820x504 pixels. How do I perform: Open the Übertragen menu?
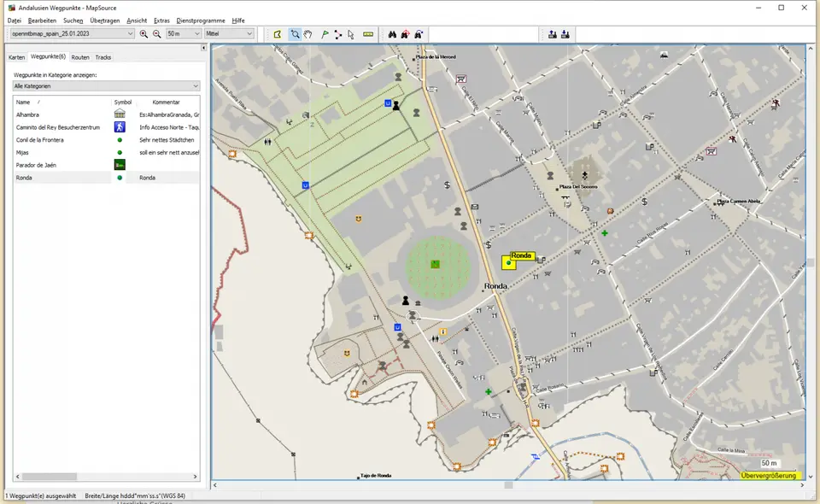[104, 21]
